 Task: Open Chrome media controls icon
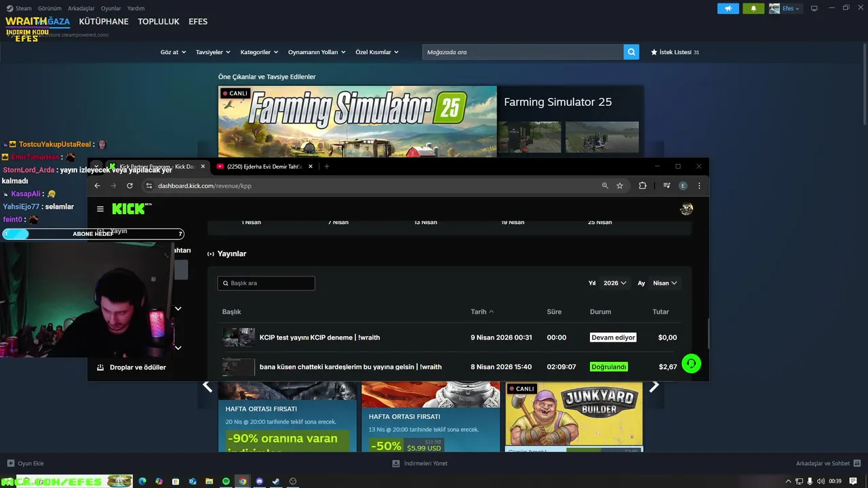pyautogui.click(x=667, y=186)
